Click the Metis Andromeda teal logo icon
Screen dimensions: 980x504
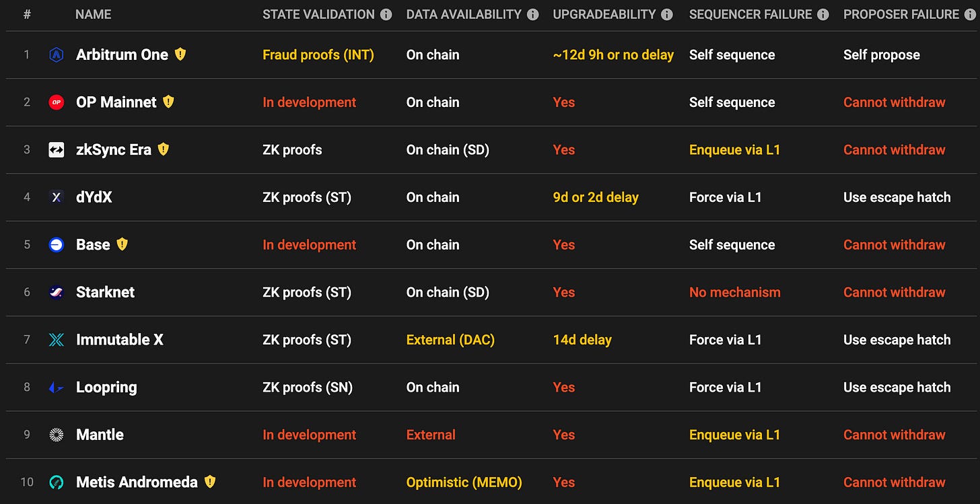[x=57, y=482]
